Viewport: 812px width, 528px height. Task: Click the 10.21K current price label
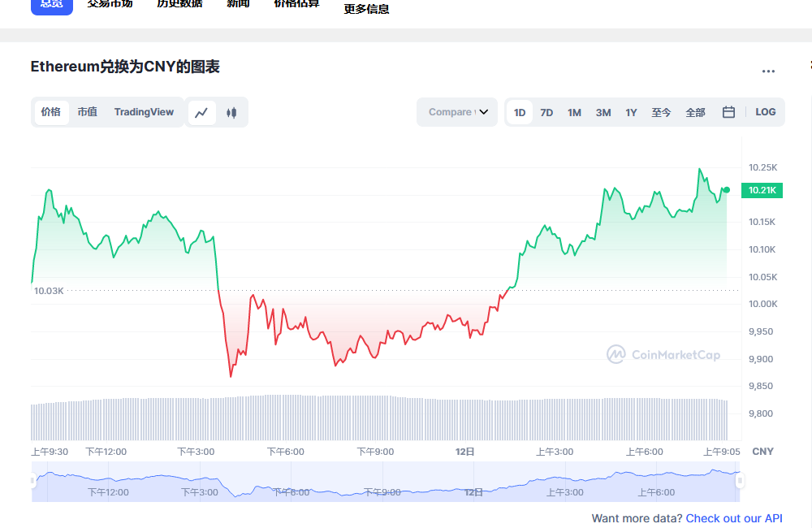(763, 190)
